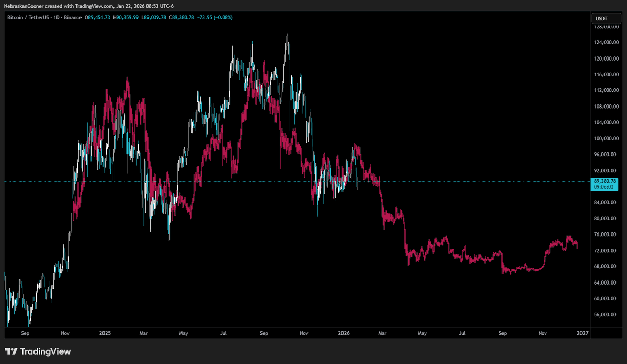Click the 116,000.00 price axis label
The width and height of the screenshot is (627, 364).
(x=606, y=75)
